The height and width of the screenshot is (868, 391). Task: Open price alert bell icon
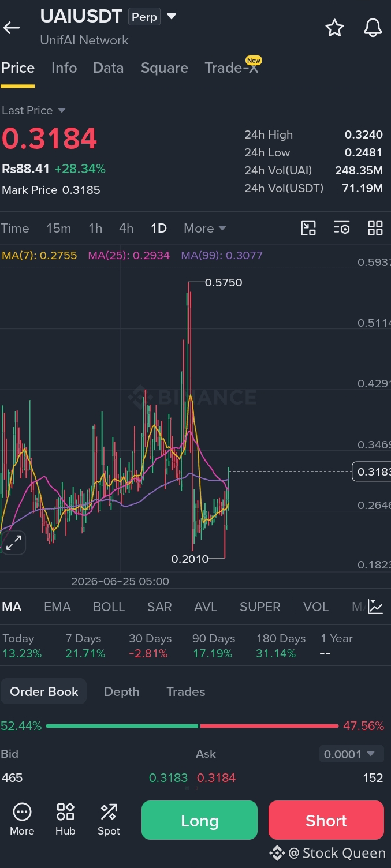(373, 28)
